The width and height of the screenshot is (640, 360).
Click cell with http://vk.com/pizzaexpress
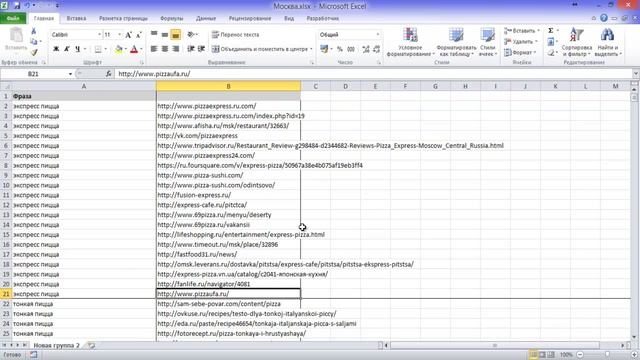tap(229, 136)
